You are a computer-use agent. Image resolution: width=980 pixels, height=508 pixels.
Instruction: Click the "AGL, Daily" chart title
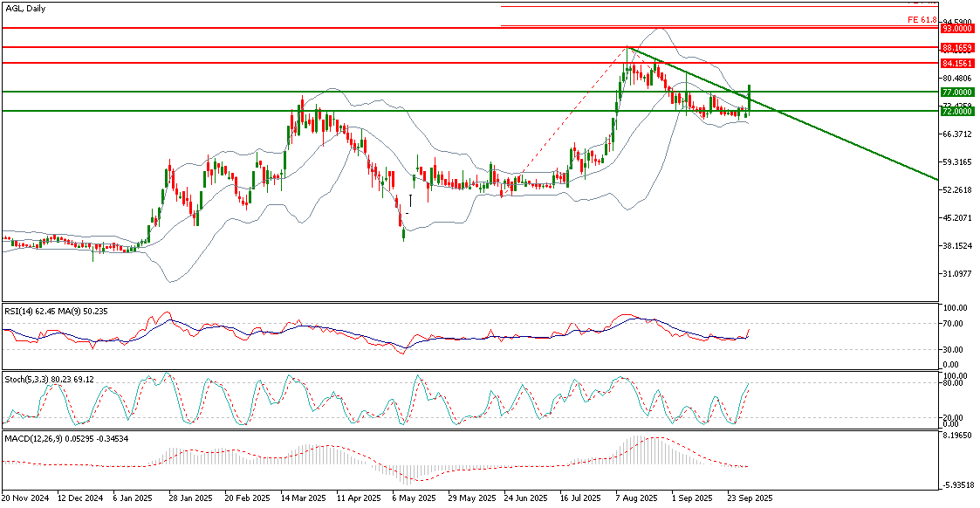pos(24,8)
